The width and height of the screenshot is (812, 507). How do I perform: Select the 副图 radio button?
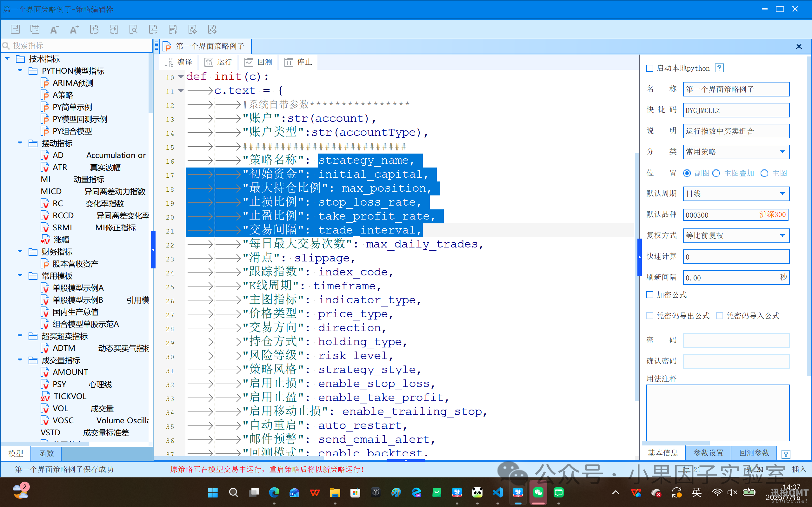click(x=687, y=173)
